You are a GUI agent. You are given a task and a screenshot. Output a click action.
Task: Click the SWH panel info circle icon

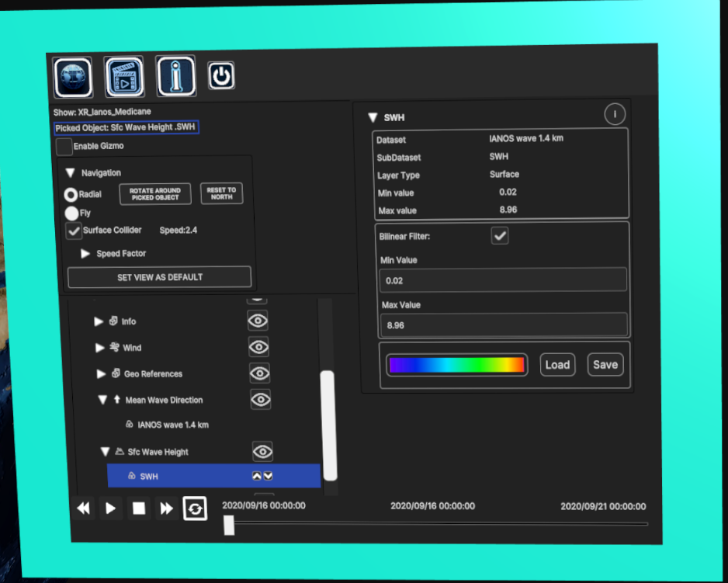pos(614,115)
